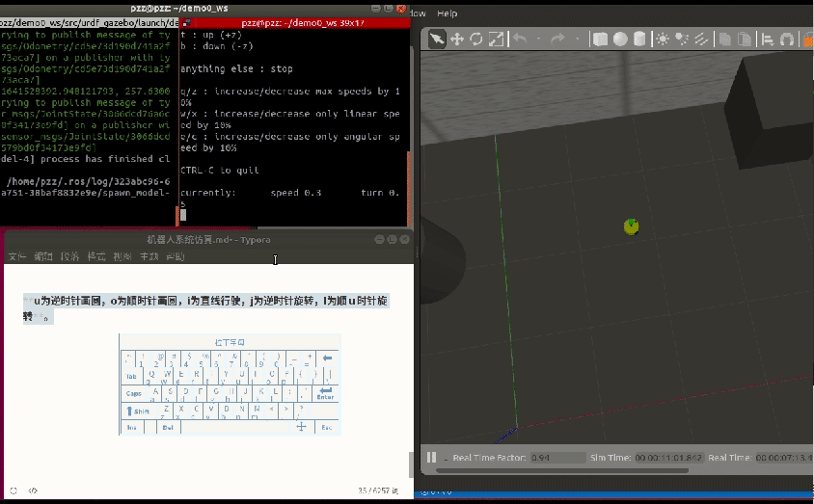Open the 文件 menu in Typora
The width and height of the screenshot is (814, 504).
[x=16, y=257]
